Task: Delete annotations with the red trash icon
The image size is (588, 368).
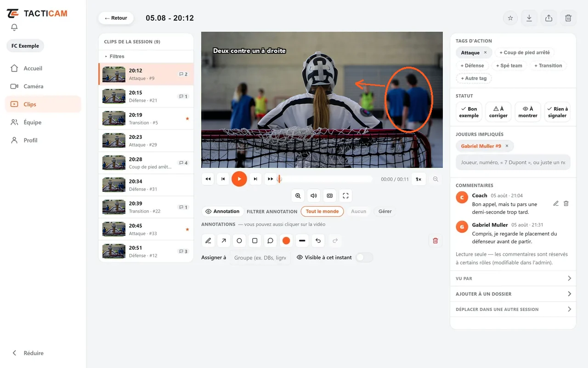Action: coord(435,241)
